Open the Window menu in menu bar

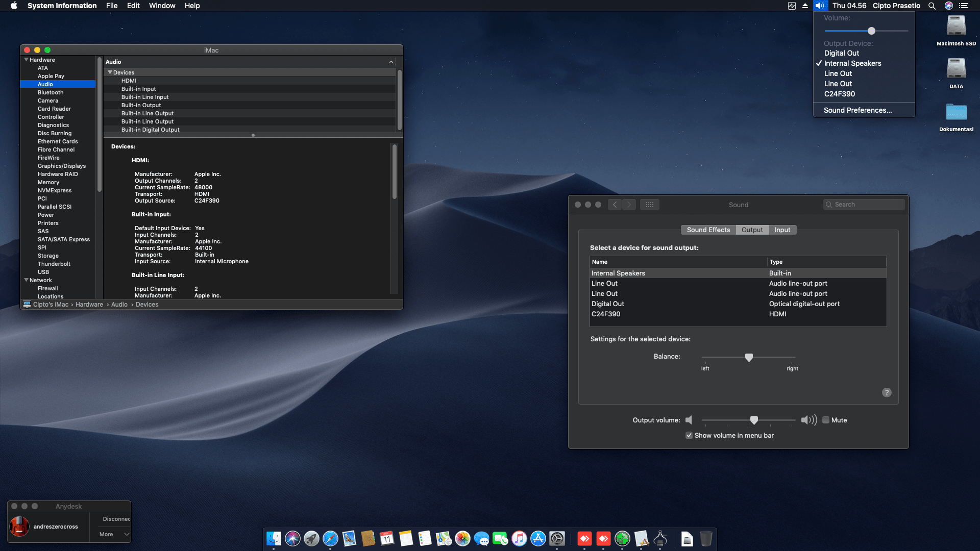click(x=162, y=6)
